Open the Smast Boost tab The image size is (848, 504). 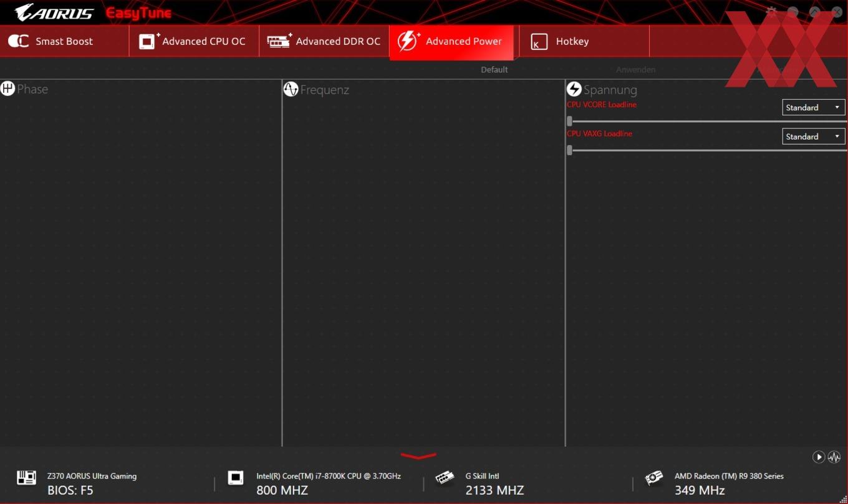[64, 41]
